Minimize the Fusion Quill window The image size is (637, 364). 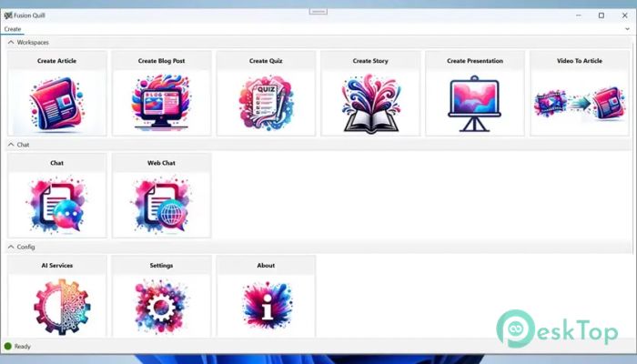579,15
